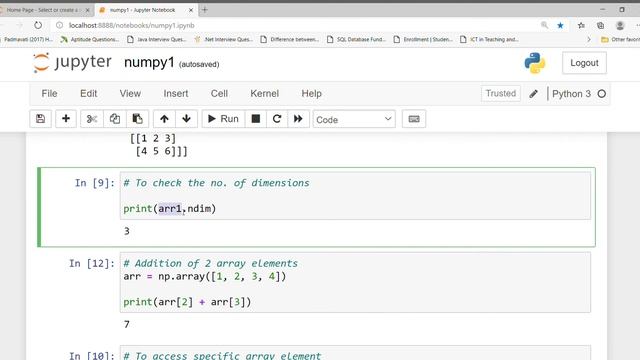
Task: Restart the kernel icon
Action: coord(277,119)
